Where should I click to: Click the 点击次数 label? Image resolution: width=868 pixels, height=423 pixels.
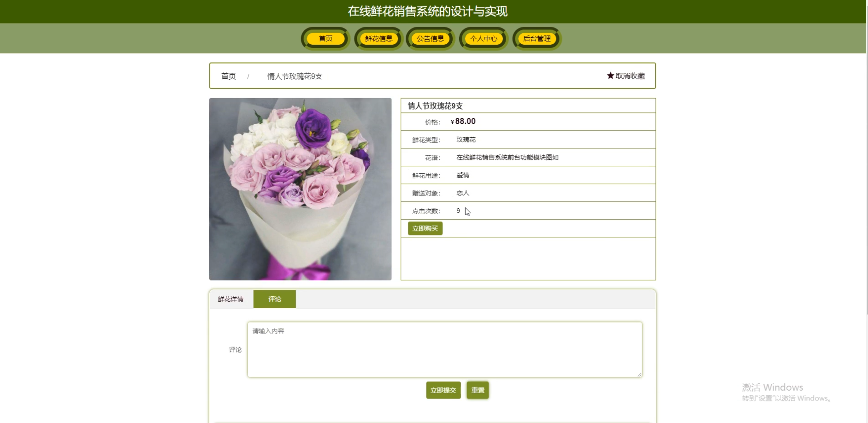tap(426, 211)
